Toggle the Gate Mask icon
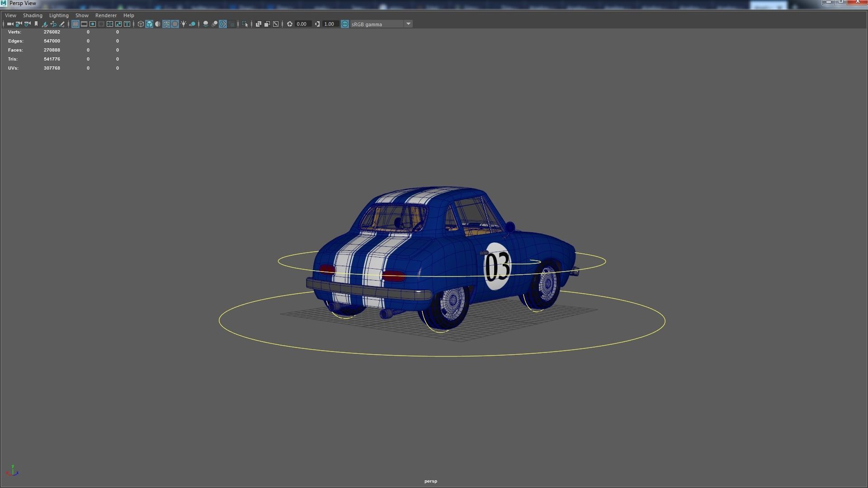 pos(101,24)
